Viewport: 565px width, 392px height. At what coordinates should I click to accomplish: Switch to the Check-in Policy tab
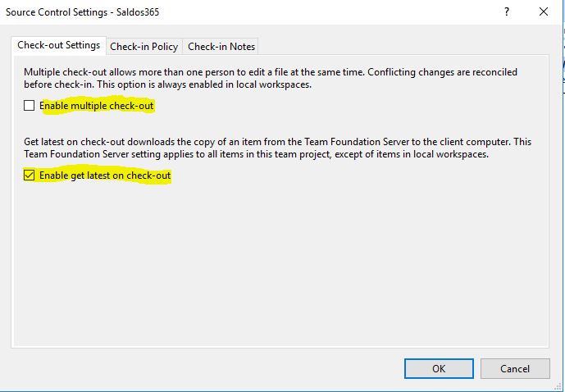144,47
